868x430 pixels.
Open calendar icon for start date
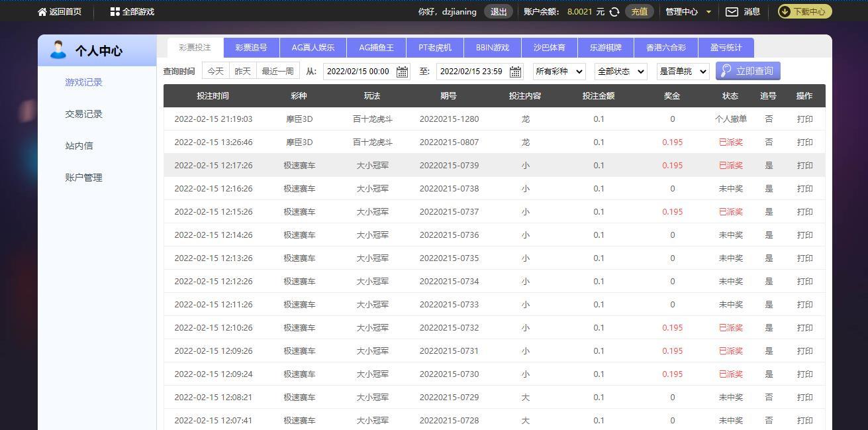point(402,72)
